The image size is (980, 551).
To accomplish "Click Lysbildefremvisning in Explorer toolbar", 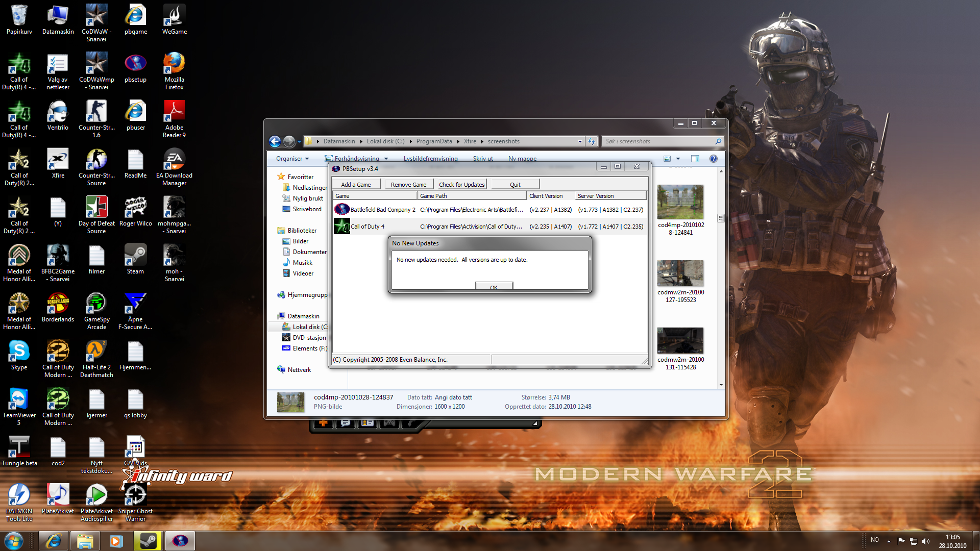I will 430,159.
